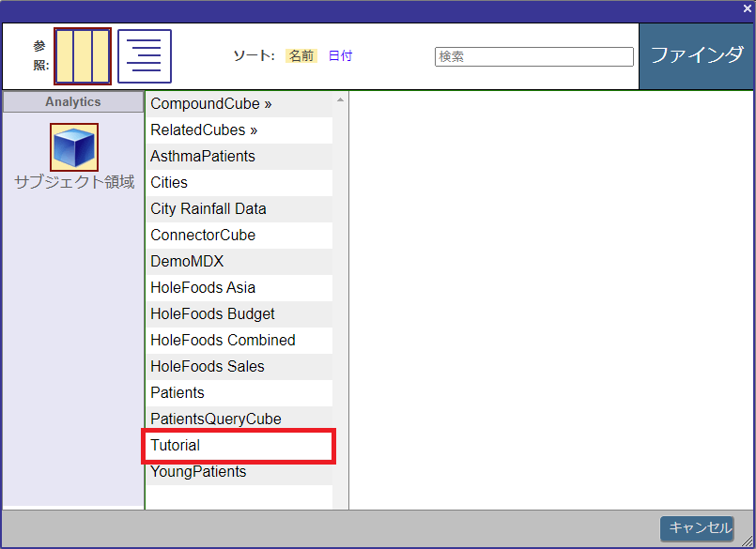This screenshot has height=549, width=756.
Task: Select the Cities cube
Action: point(169,183)
